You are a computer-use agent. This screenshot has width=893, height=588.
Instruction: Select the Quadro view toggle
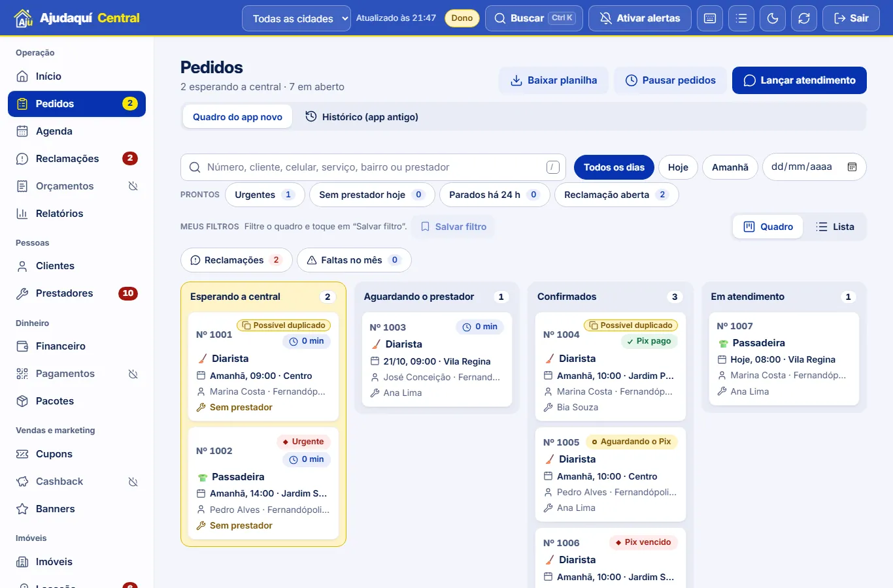(768, 227)
